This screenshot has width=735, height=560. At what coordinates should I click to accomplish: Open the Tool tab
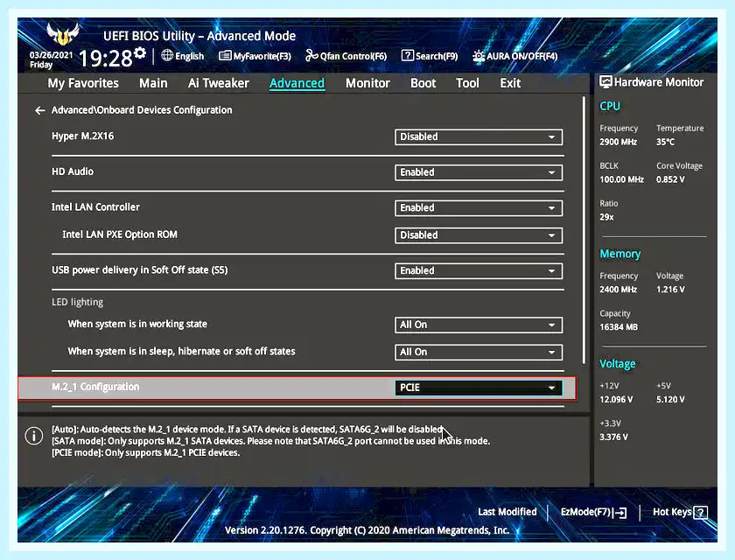pyautogui.click(x=467, y=83)
